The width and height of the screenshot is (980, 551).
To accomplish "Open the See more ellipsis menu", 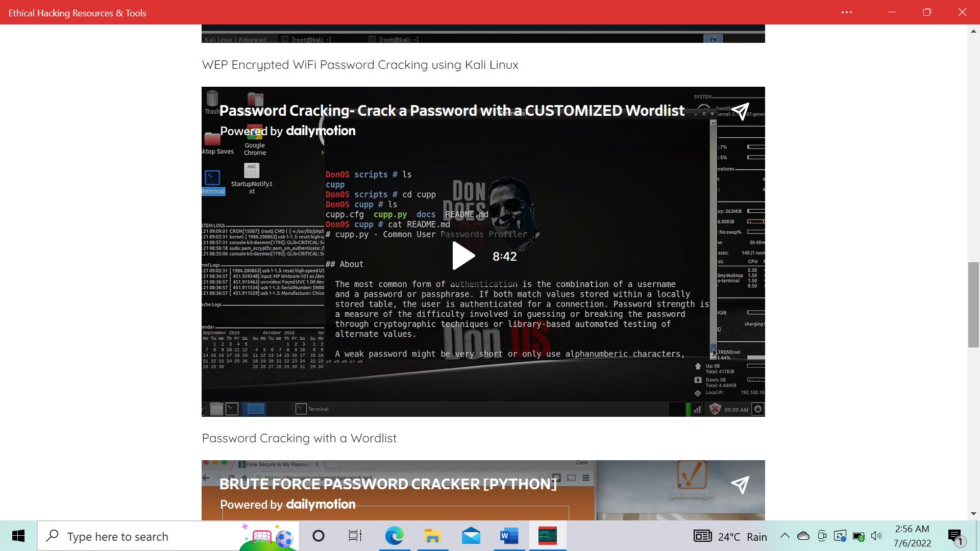I will pyautogui.click(x=847, y=12).
